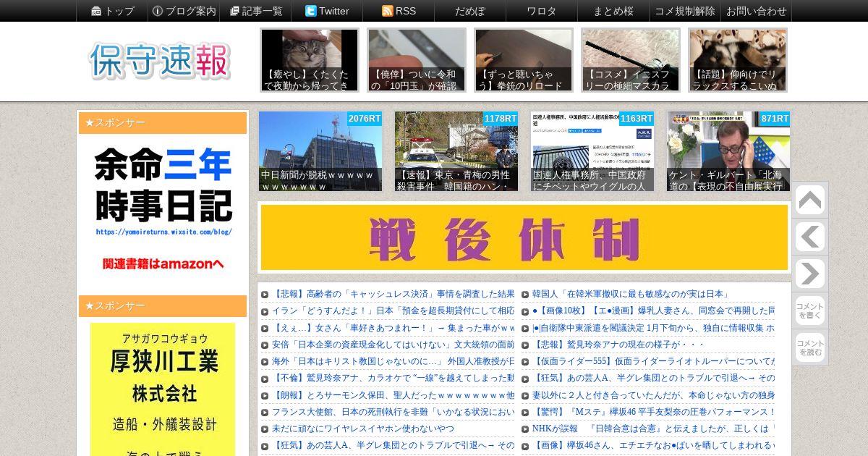Open the RSS feed link
868x456 pixels.
399,11
